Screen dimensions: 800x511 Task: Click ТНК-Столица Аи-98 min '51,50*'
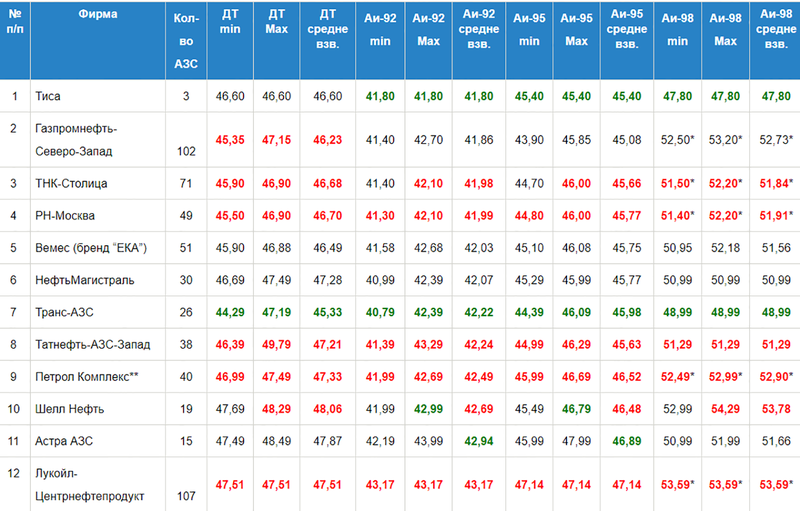(x=678, y=184)
